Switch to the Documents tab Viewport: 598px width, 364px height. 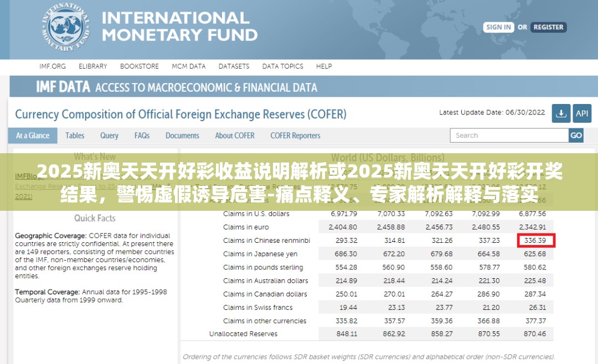[x=182, y=136]
